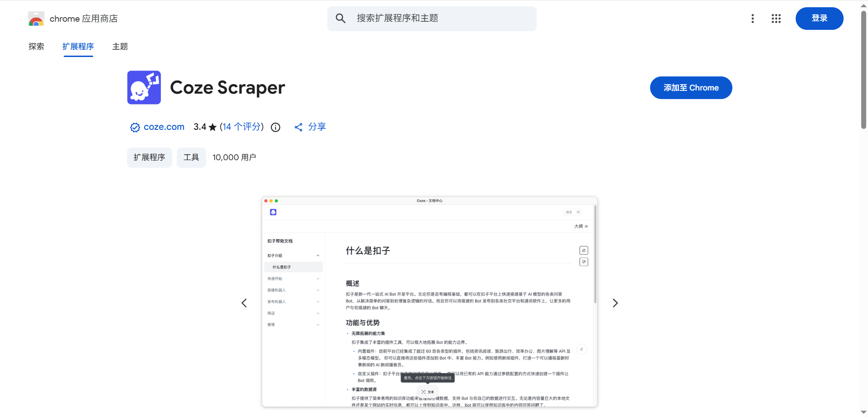Click the 10,000 用户 user count
Image resolution: width=868 pixels, height=417 pixels.
click(x=234, y=157)
